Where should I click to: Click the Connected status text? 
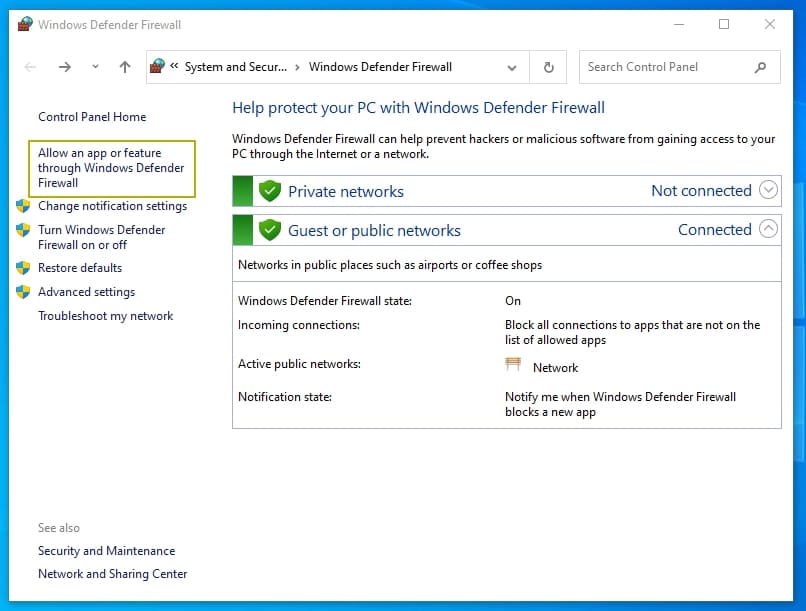[x=715, y=230]
